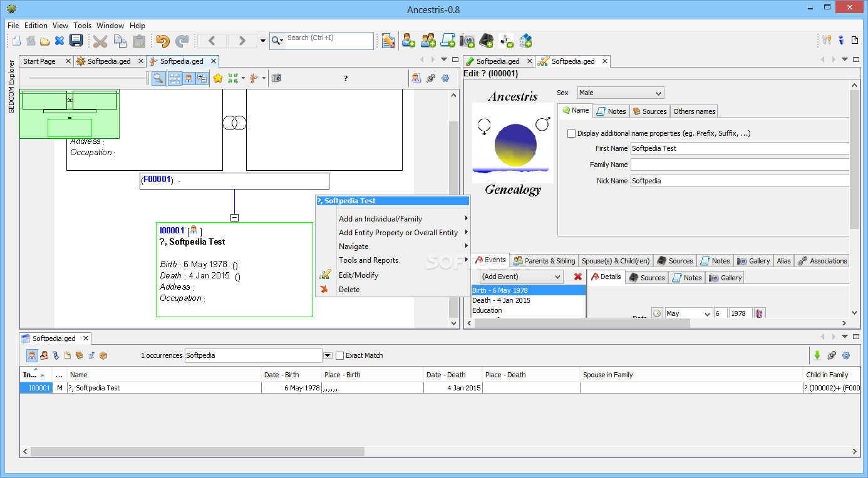Image resolution: width=868 pixels, height=478 pixels.
Task: Show families entity filter icon in table
Action: 44,355
